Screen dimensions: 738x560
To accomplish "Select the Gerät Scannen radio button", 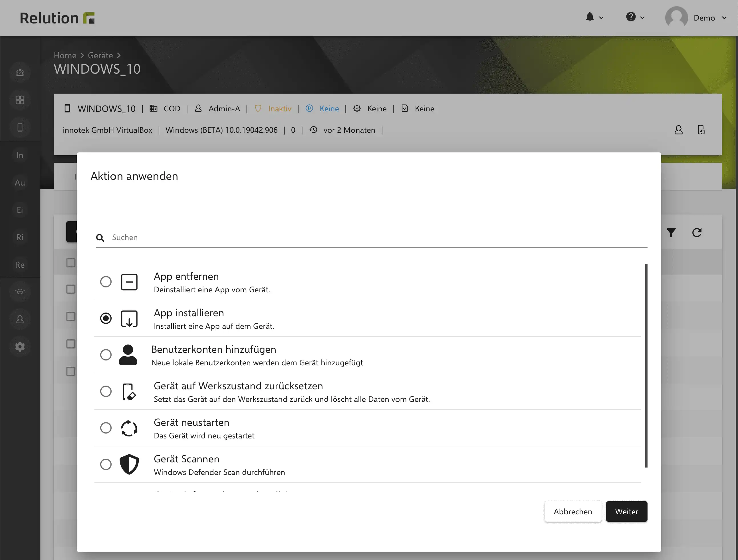I will point(106,464).
